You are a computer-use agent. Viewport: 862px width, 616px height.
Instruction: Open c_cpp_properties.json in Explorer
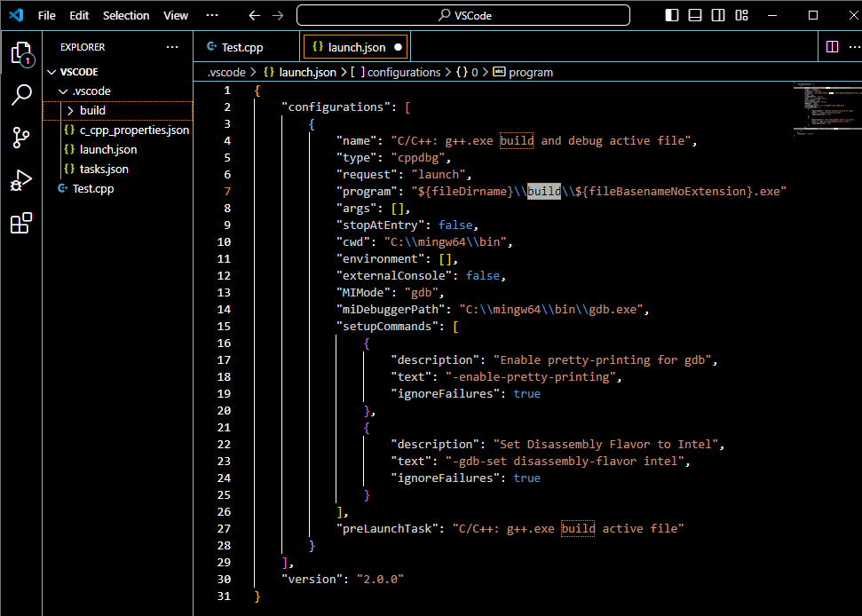(118, 130)
